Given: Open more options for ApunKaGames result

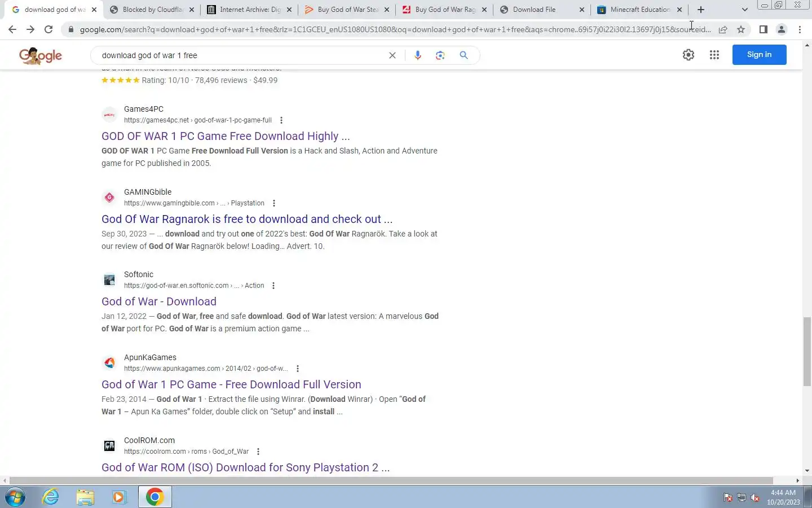Looking at the screenshot, I should 298,369.
